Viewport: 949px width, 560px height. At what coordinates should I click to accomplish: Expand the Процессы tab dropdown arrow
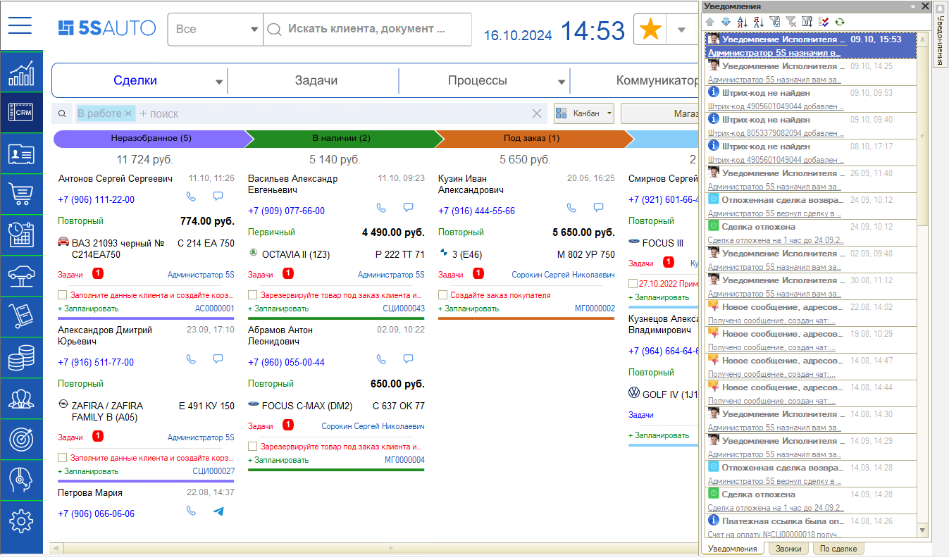562,82
